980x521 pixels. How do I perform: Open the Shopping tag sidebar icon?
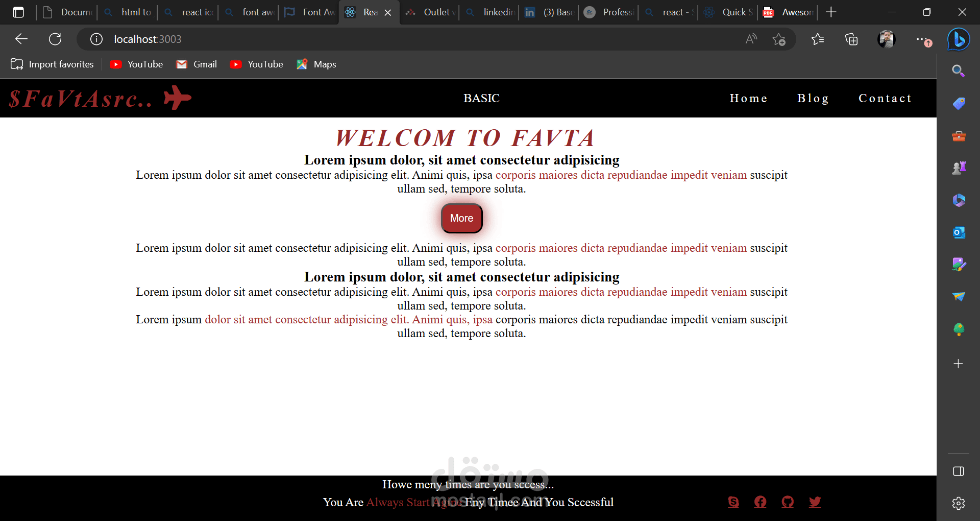[959, 104]
